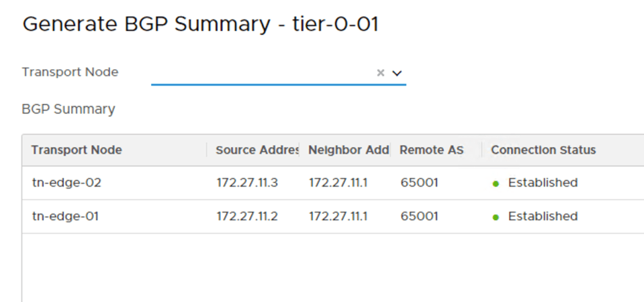Select the tn-edge-02 row
The height and width of the screenshot is (302, 644).
tap(67, 183)
